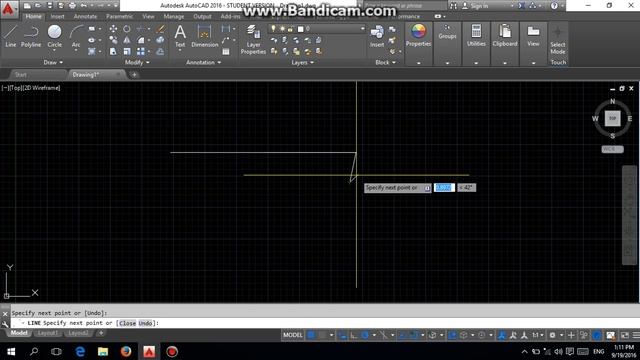Open File Explorer from the taskbar
This screenshot has width=640, height=360.
coord(103,351)
